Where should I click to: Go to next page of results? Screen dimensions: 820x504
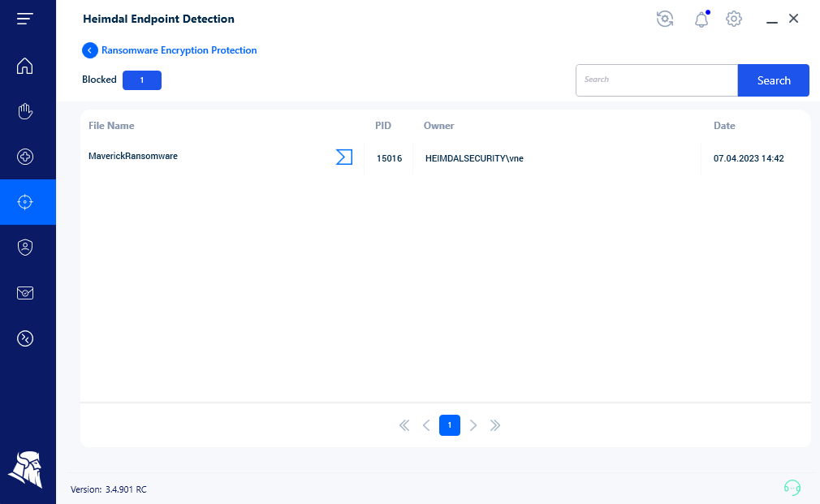pyautogui.click(x=473, y=425)
